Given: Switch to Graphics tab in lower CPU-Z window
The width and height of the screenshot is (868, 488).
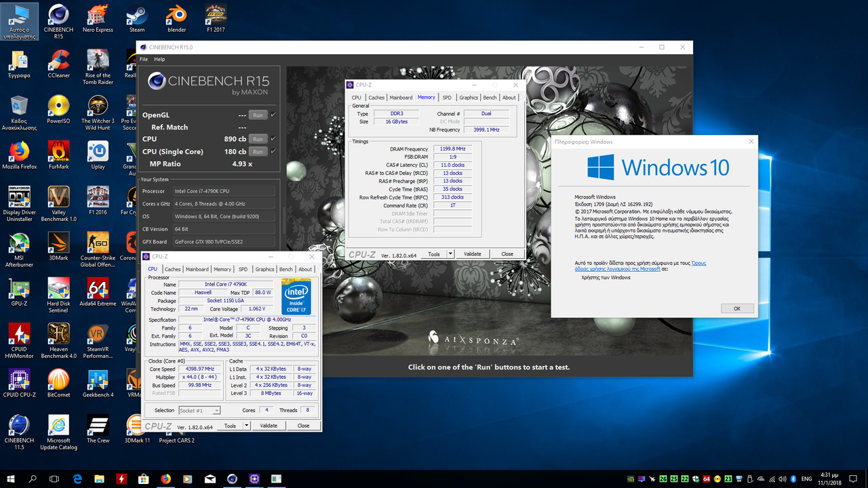Looking at the screenshot, I should click(264, 269).
